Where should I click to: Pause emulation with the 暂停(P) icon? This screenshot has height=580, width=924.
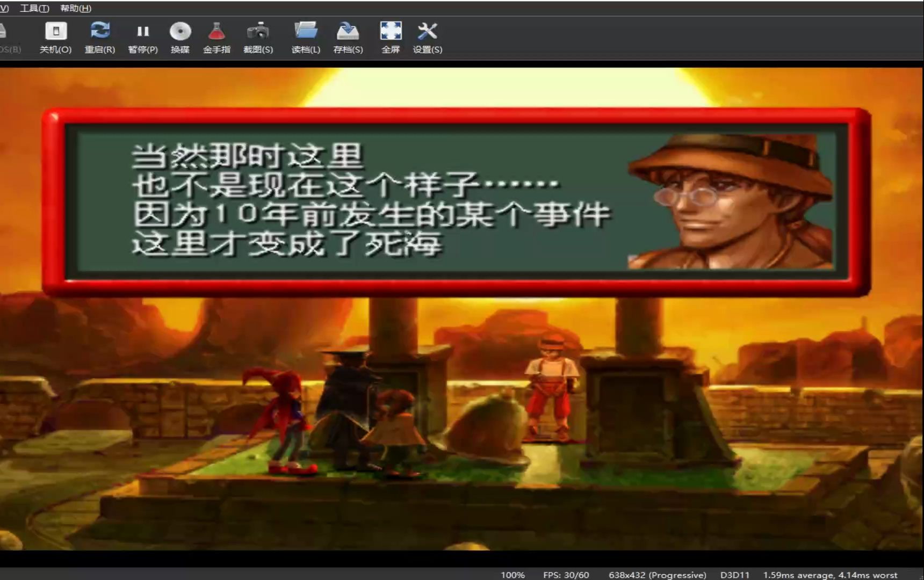(x=143, y=31)
